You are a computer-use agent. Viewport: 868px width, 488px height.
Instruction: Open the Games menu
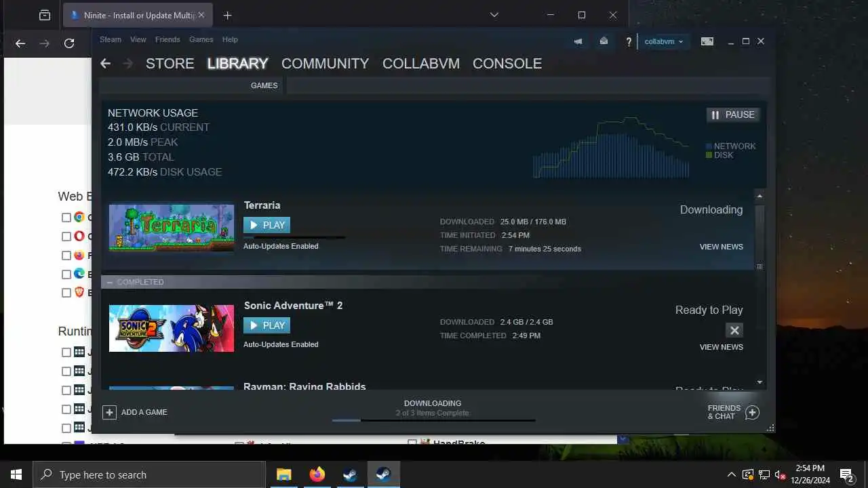(x=201, y=39)
